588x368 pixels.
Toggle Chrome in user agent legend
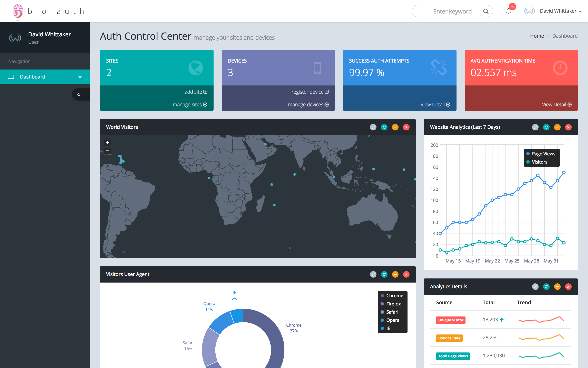point(392,296)
